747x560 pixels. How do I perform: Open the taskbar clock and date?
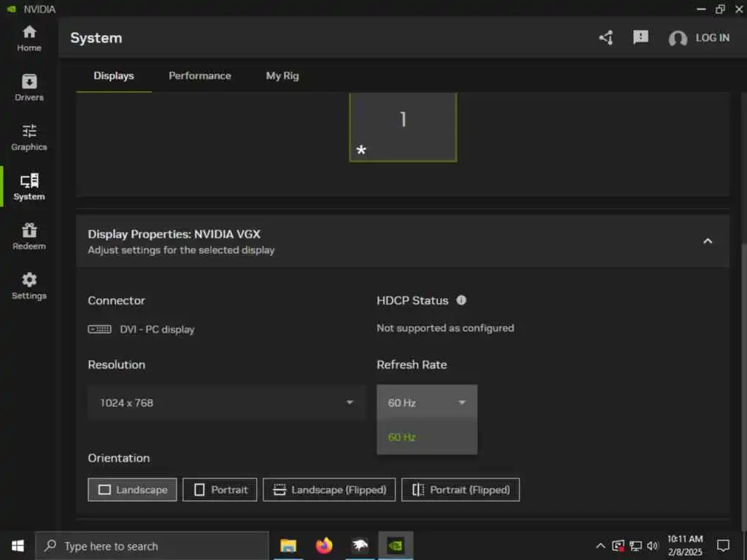(x=684, y=545)
